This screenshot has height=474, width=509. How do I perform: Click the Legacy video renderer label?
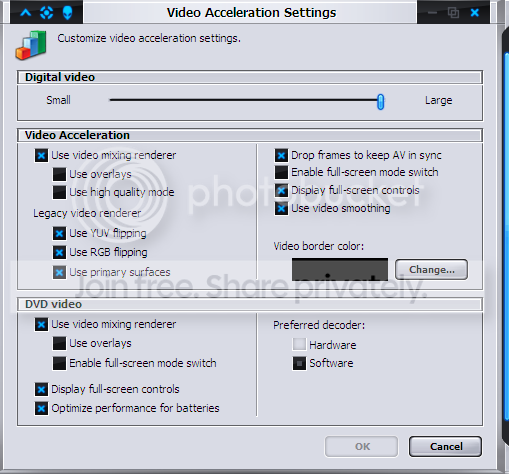click(87, 213)
